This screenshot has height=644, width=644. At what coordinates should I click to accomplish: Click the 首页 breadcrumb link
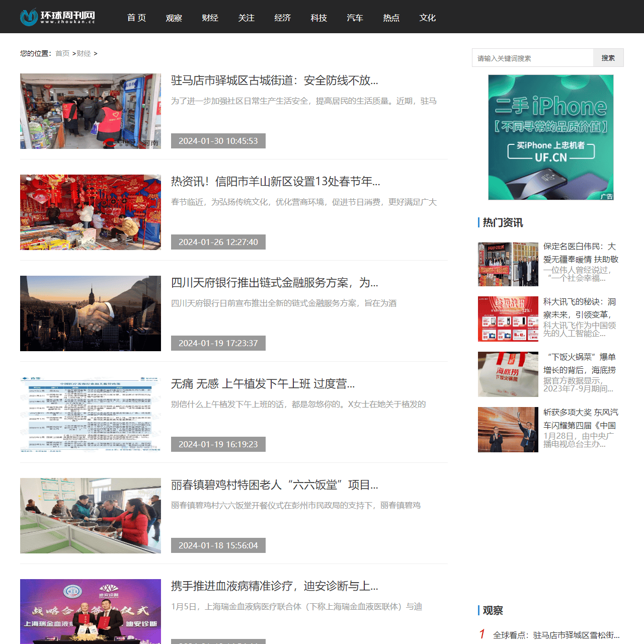62,53
